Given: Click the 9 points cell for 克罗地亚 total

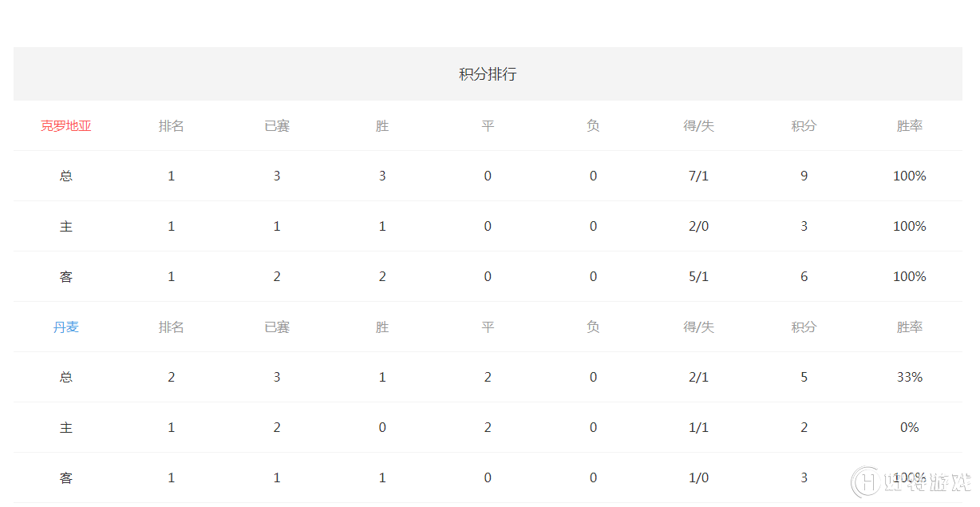Looking at the screenshot, I should click(x=804, y=176).
